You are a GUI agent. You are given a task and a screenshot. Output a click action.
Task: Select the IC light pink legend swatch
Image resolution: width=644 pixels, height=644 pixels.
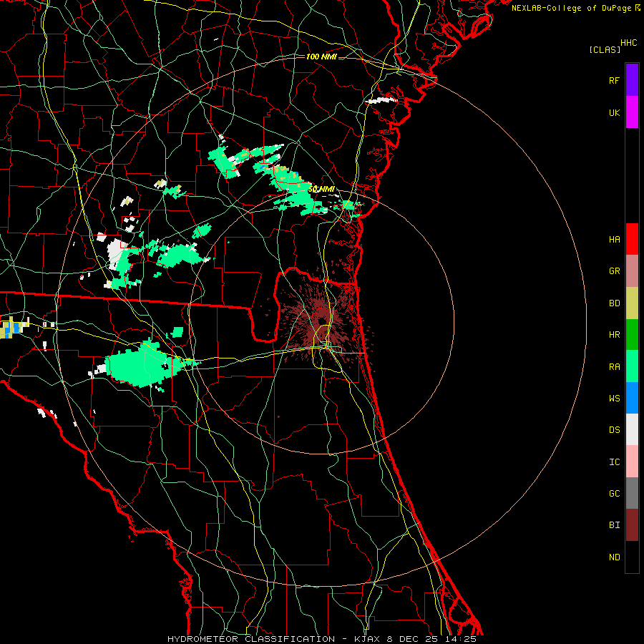click(x=632, y=462)
